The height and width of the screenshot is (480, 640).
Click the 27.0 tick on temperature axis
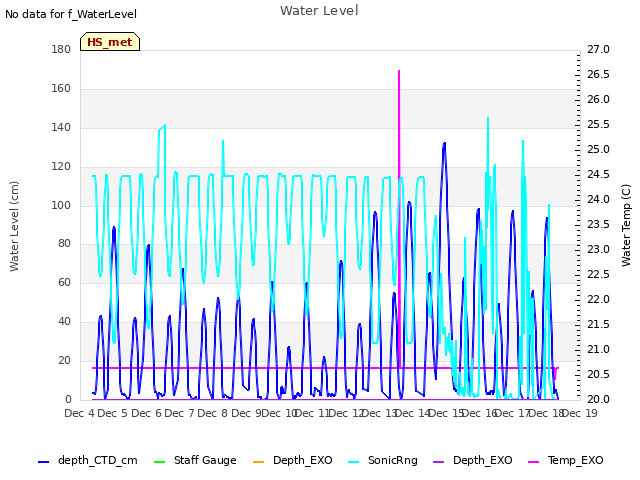tap(598, 49)
